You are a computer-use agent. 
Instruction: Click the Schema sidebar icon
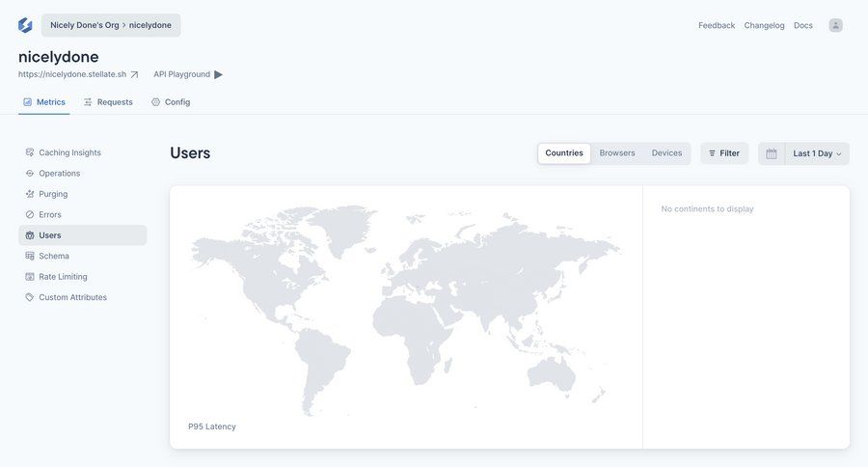click(x=30, y=256)
